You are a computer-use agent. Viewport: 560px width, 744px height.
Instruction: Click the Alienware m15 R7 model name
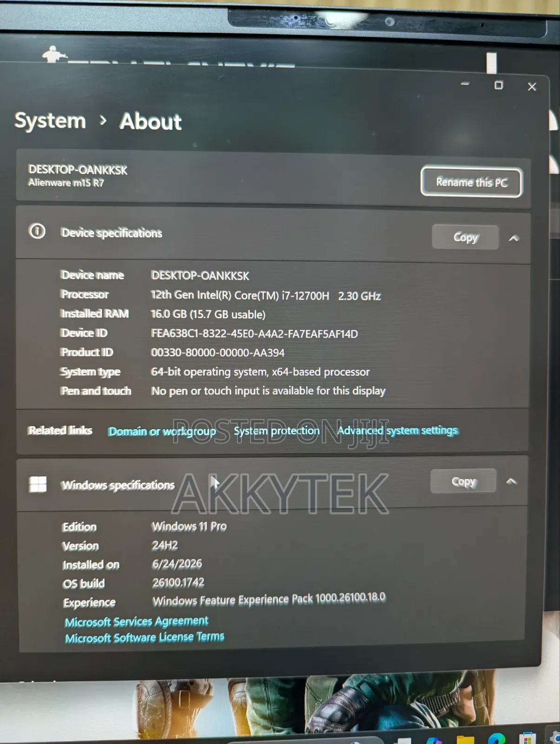[66, 183]
